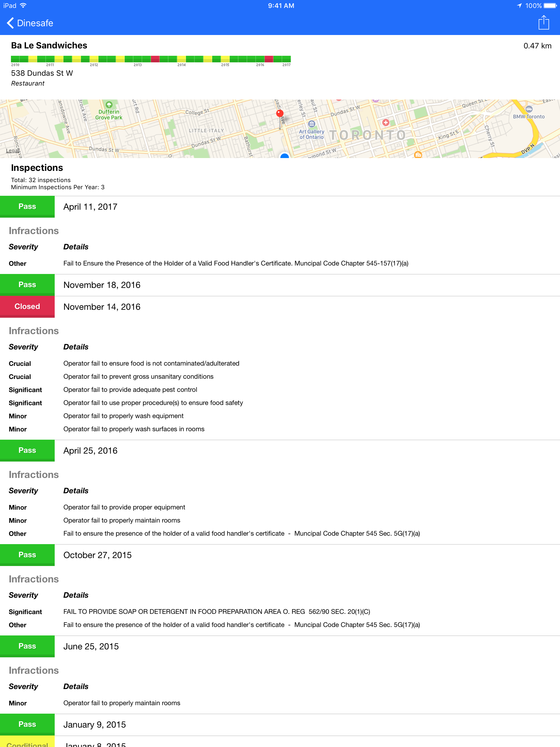The height and width of the screenshot is (747, 560).
Task: Tap 'Total: 32 inspections' text
Action: pos(40,180)
